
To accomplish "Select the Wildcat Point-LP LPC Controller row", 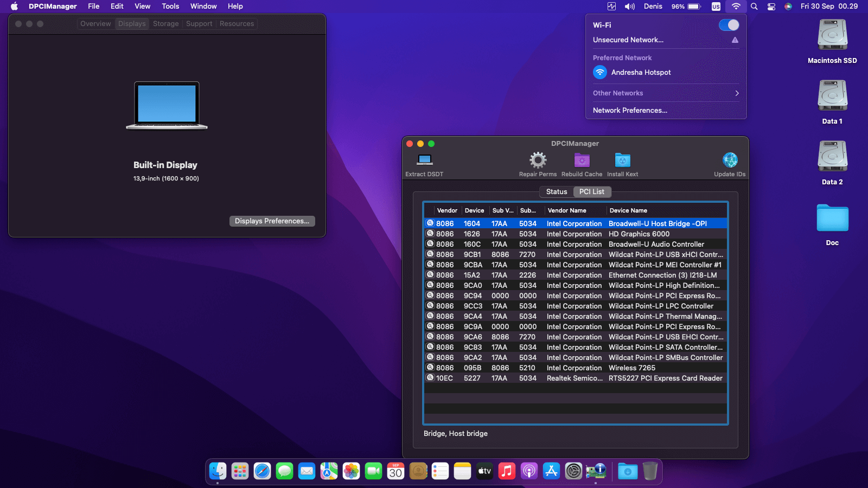I will coord(575,306).
